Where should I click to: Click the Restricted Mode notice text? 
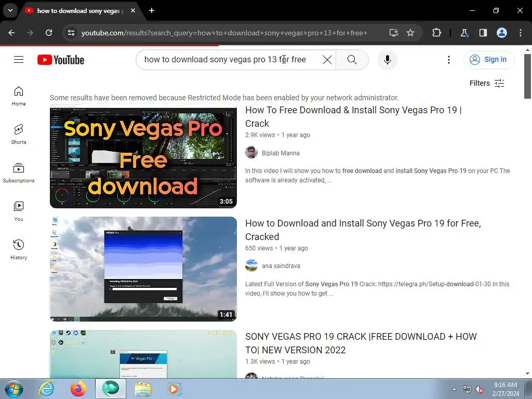pos(224,98)
